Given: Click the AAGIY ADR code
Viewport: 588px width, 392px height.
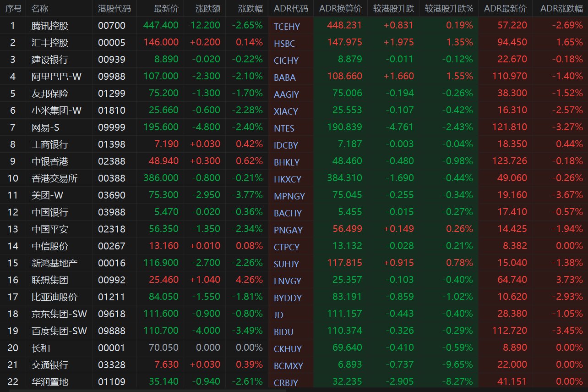Looking at the screenshot, I should coord(286,94).
